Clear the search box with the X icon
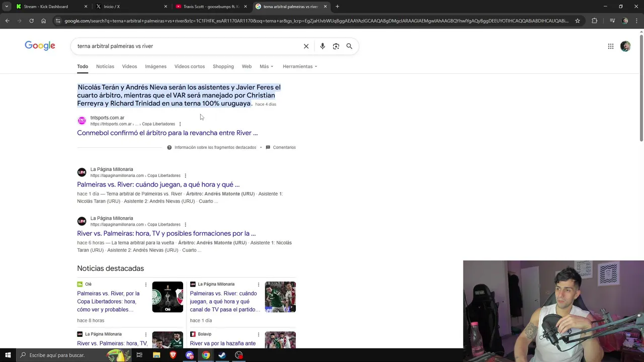This screenshot has width=644, height=362. click(306, 46)
